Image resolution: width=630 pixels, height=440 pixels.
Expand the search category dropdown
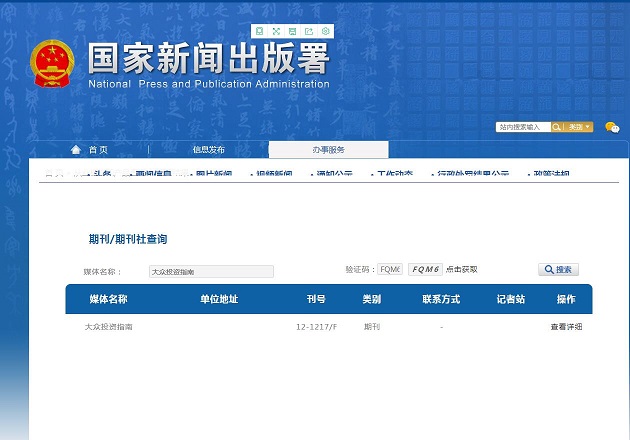pyautogui.click(x=580, y=127)
